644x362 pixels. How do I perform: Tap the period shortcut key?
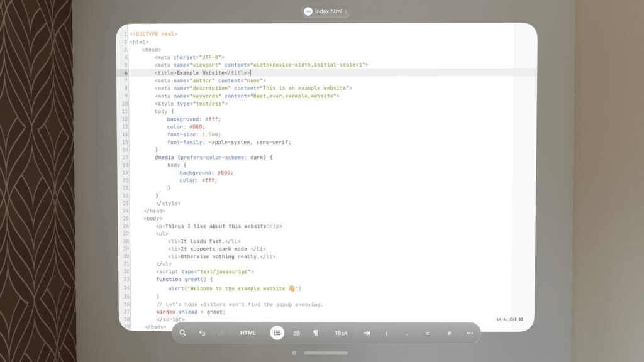click(407, 333)
